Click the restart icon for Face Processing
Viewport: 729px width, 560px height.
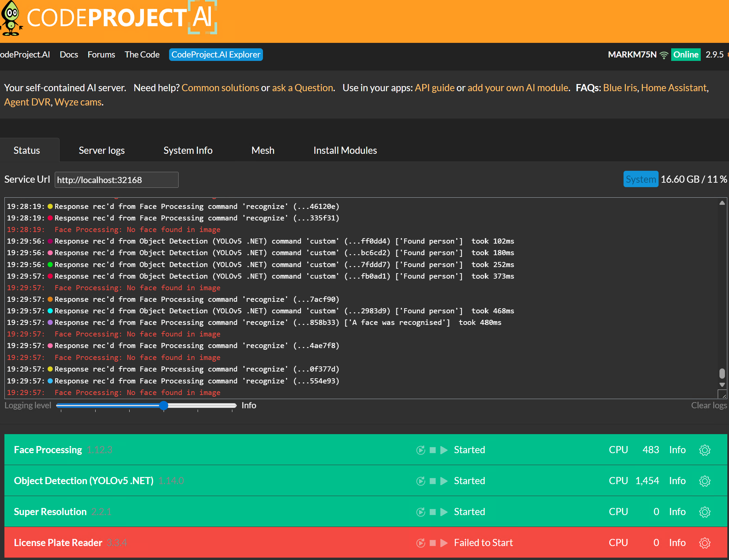point(420,450)
